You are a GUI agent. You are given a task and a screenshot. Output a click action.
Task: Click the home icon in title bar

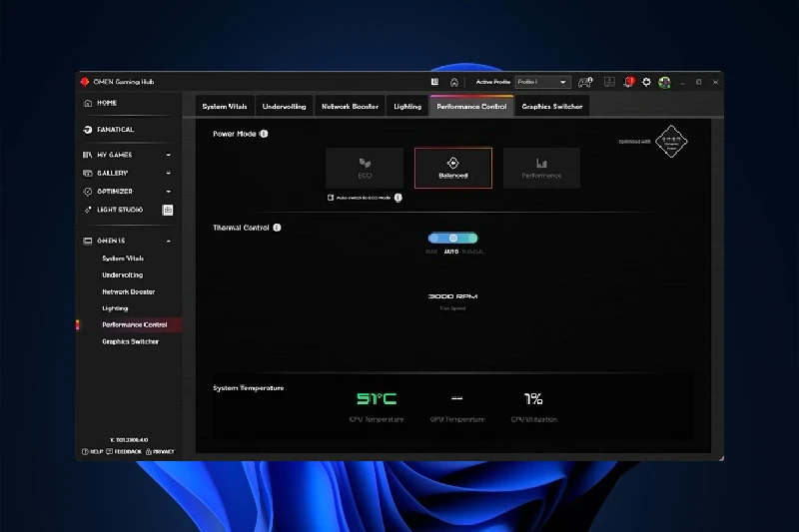454,82
